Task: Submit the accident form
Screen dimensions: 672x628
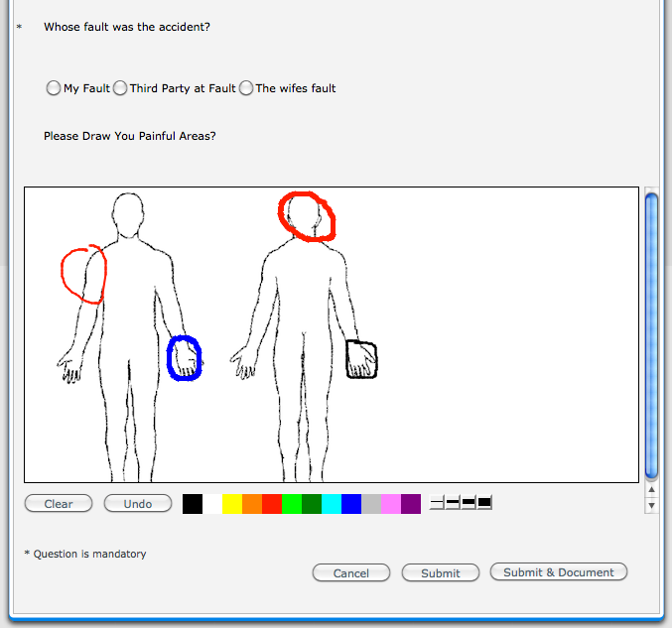Action: click(440, 572)
